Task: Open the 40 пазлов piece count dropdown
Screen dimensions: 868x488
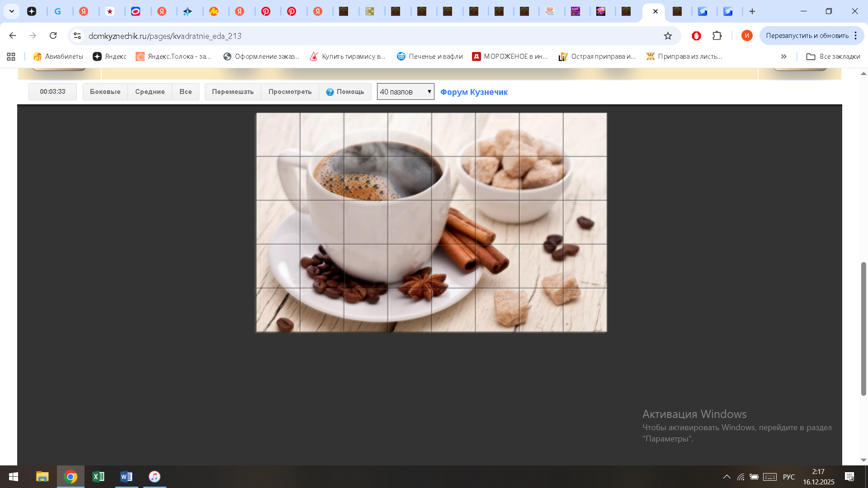Action: tap(406, 92)
